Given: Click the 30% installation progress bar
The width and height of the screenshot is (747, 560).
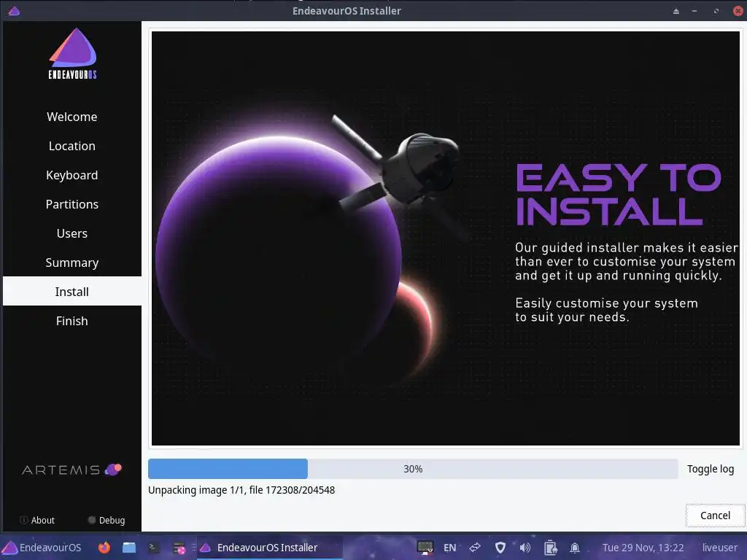Looking at the screenshot, I should 413,469.
